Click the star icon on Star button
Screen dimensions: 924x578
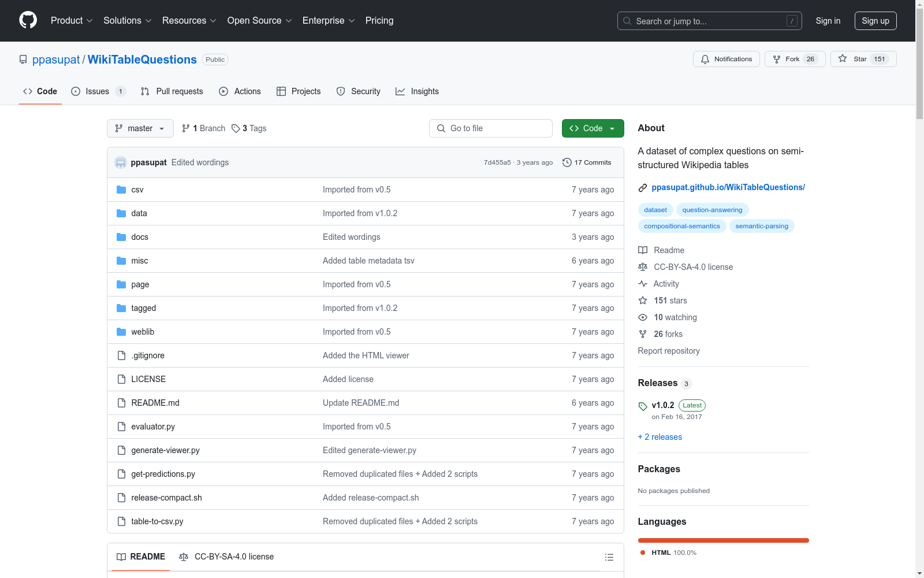point(843,58)
